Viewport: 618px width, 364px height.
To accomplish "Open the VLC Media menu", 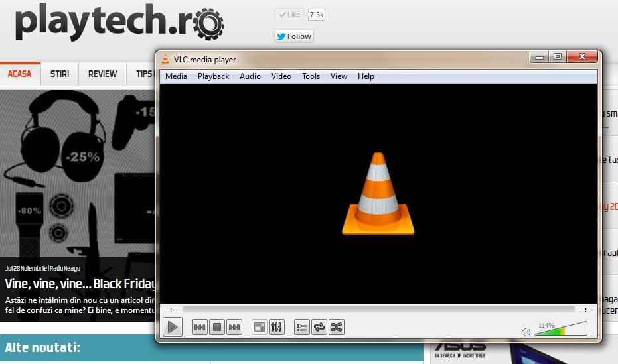I will tap(176, 76).
